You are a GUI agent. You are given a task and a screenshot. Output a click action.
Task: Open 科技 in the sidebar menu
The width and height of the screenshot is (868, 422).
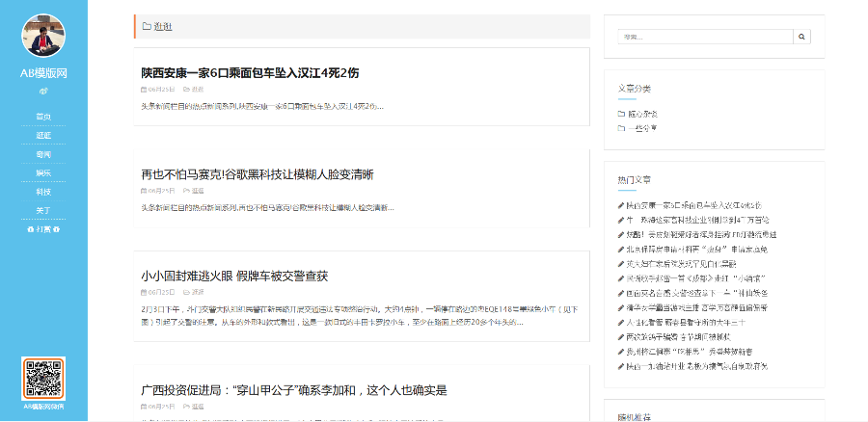click(43, 192)
